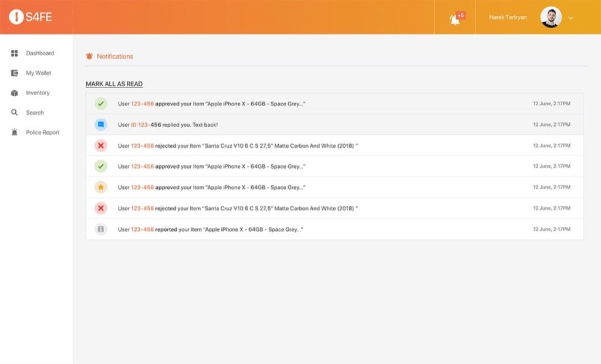This screenshot has height=364, width=601.
Task: Click the grey icon on the reported notification
Action: point(101,229)
